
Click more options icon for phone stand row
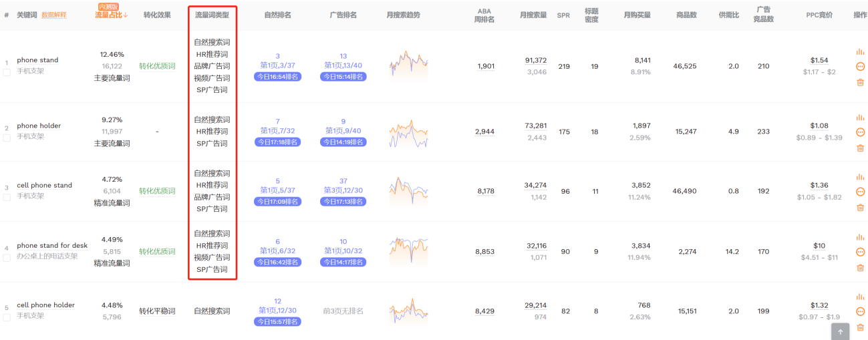click(x=860, y=66)
